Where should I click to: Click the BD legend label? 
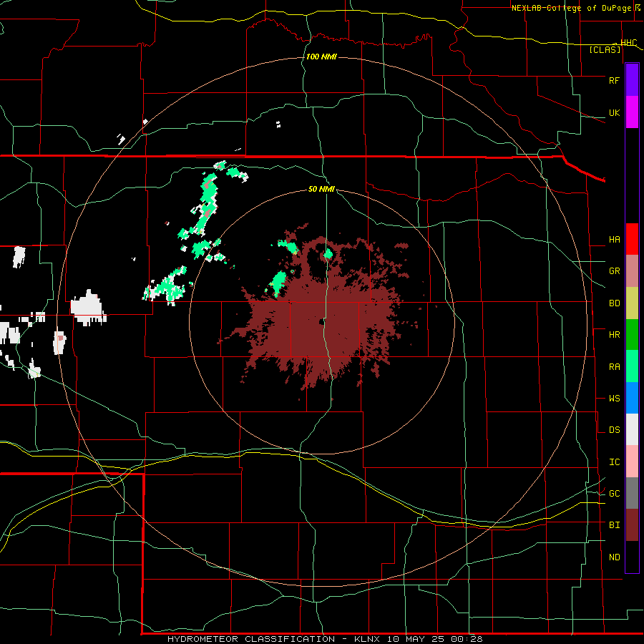pos(614,303)
